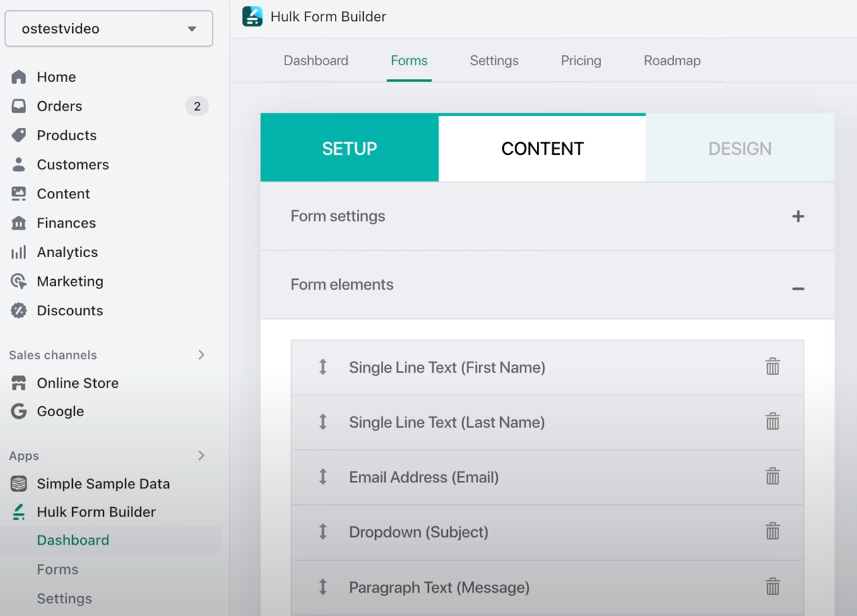857x616 pixels.
Task: Delete the First Name single line text field
Action: 772,367
